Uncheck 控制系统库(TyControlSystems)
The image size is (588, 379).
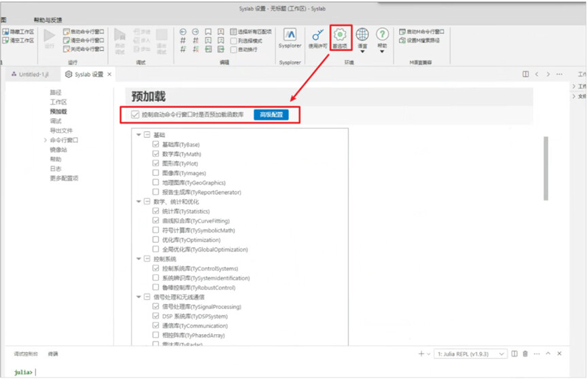156,268
